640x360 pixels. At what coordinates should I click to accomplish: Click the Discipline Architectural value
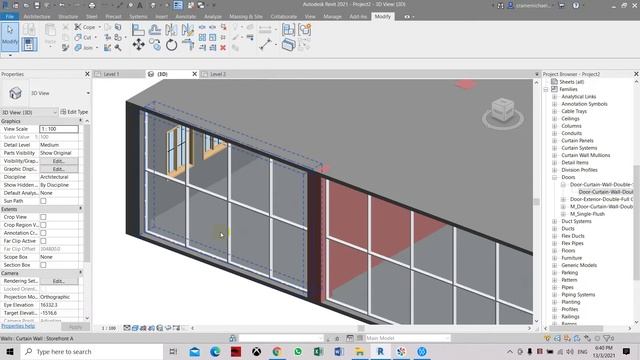click(59, 177)
